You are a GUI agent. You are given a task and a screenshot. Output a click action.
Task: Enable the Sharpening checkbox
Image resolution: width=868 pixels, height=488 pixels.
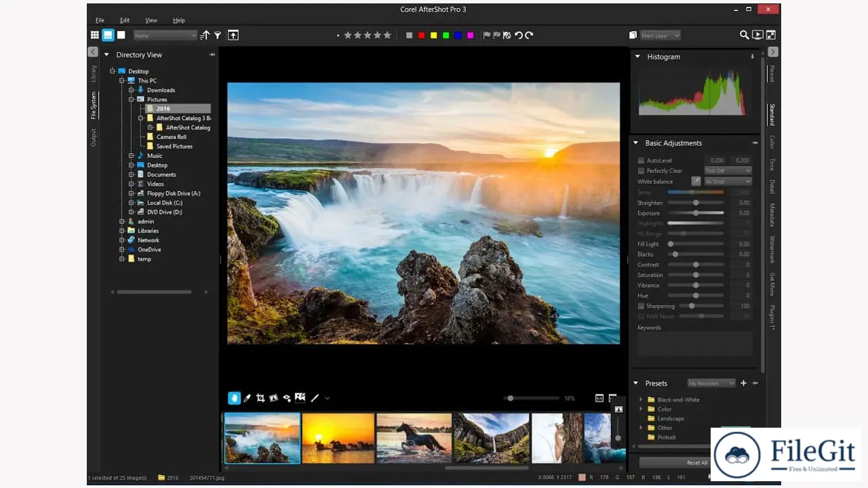coord(641,306)
